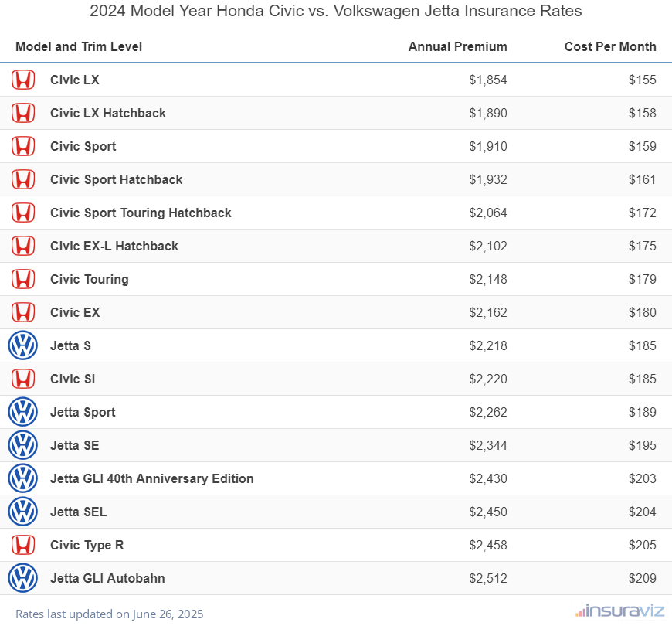Click the Honda logo beside Civic Si
Image resolution: width=672 pixels, height=626 pixels.
point(23,379)
